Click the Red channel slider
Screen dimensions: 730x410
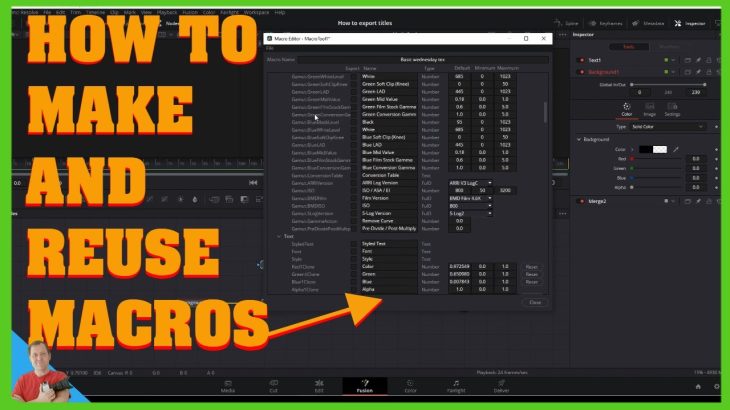coord(657,159)
